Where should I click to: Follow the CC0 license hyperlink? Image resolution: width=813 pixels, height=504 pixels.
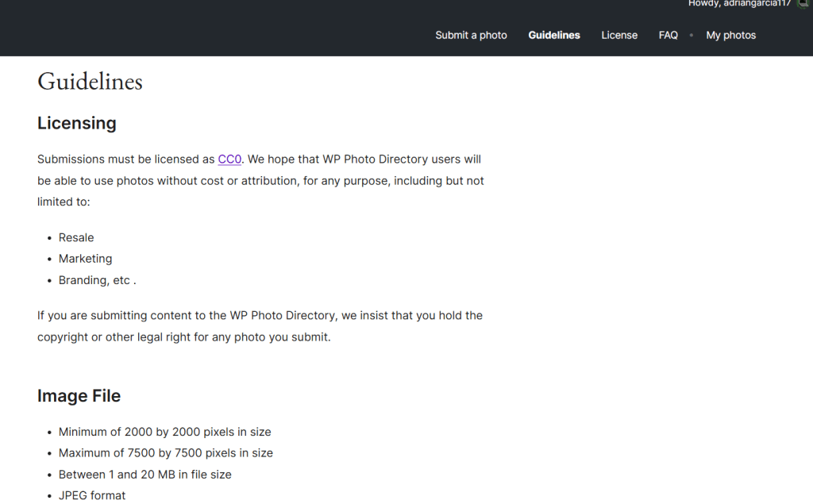(x=229, y=160)
